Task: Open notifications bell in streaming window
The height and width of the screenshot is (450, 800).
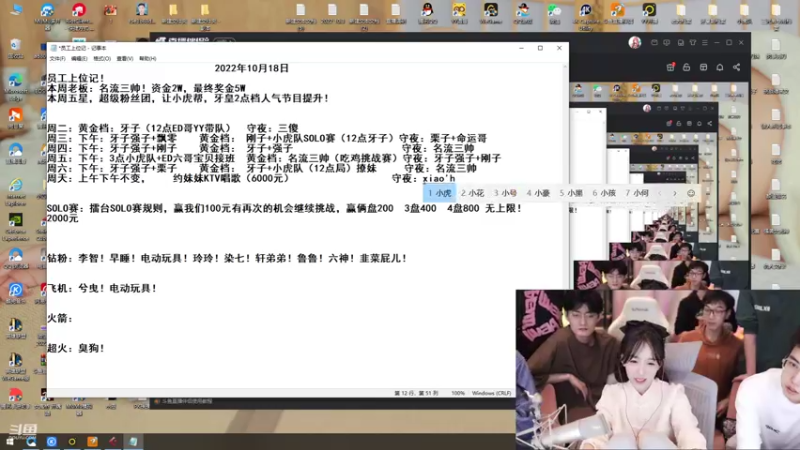Action: [719, 67]
